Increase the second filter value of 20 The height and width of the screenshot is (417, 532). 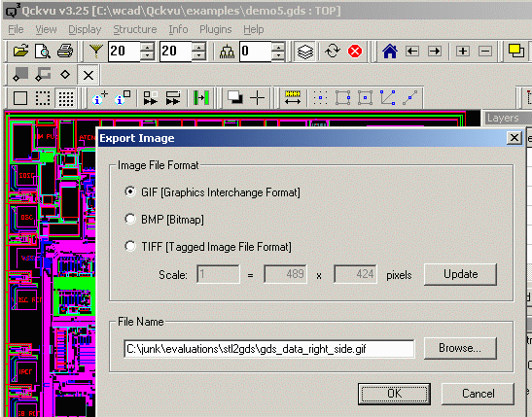point(198,47)
